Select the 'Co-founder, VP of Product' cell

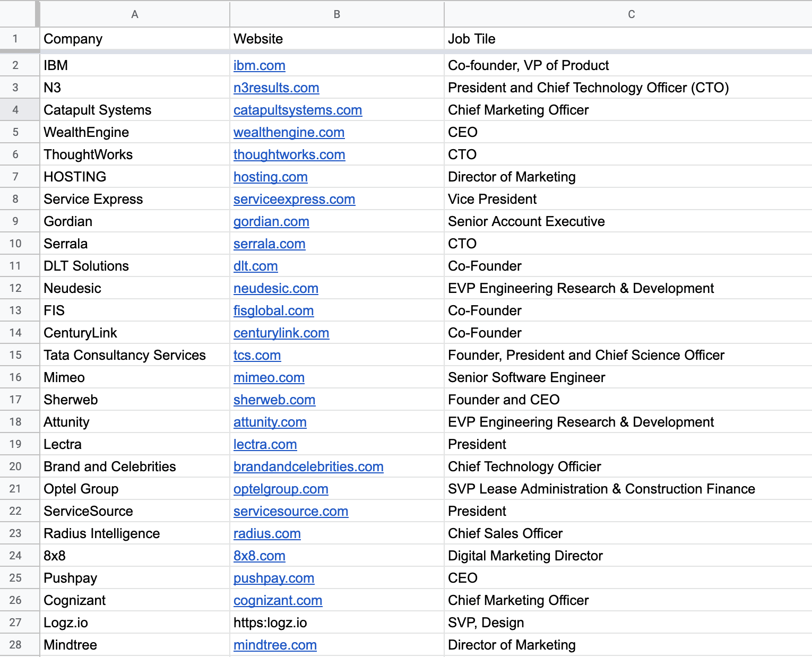(x=628, y=65)
